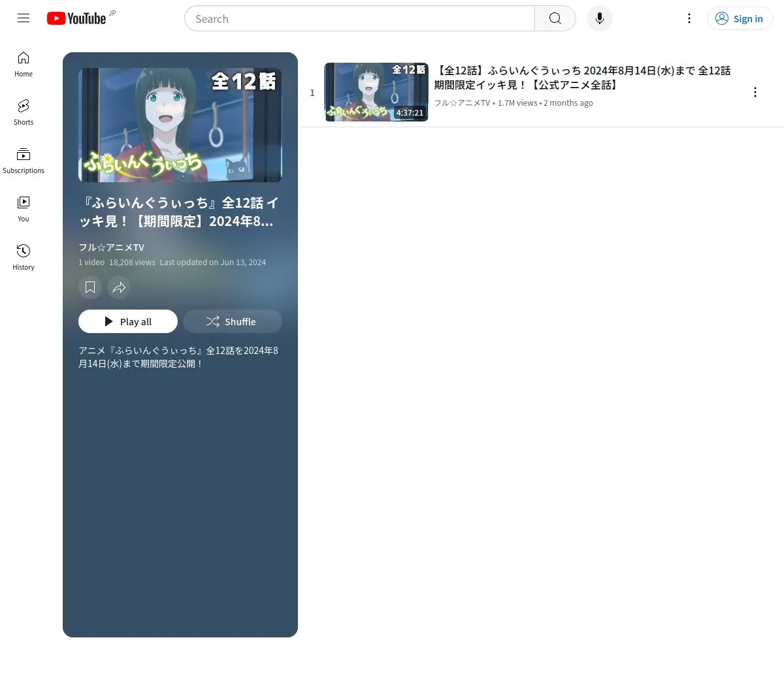Open the 4:37:21 video thumbnail
Screen dimensions: 784x674
point(376,92)
